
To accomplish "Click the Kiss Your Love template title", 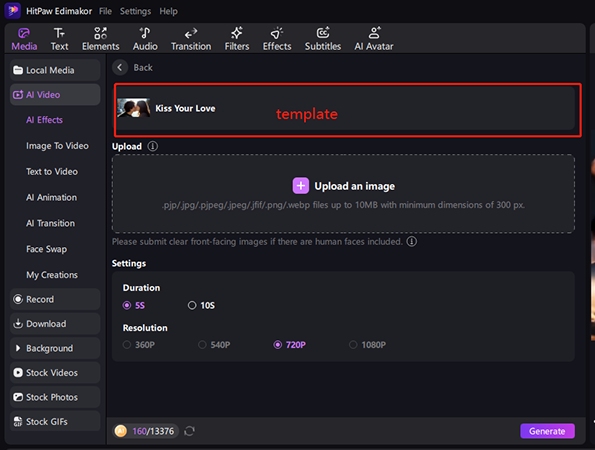I will (x=185, y=108).
